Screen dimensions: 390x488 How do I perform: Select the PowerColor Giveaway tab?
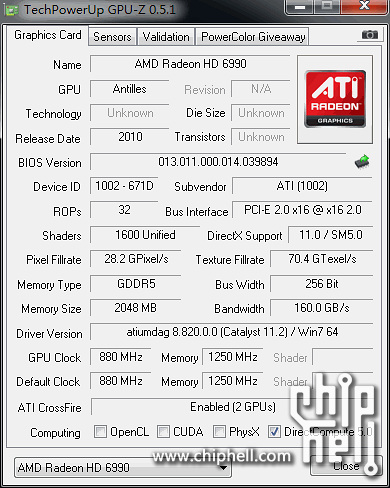coord(253,37)
